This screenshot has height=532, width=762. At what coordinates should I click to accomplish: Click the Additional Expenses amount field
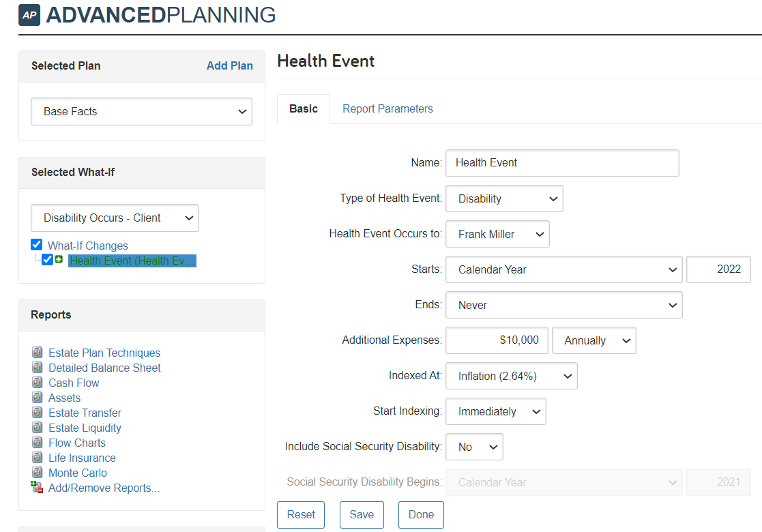pos(497,340)
